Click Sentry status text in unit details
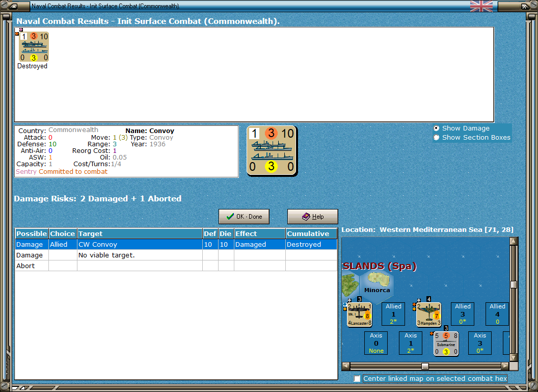 [26, 172]
